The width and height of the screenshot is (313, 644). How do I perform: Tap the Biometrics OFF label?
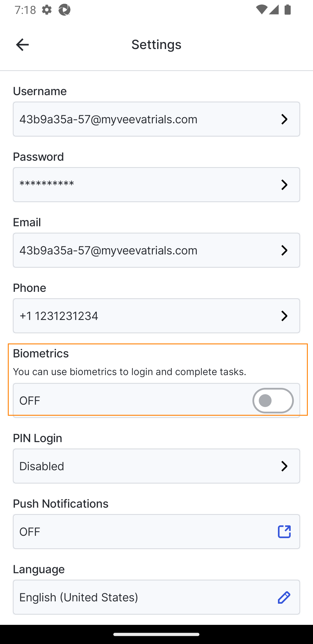click(30, 401)
